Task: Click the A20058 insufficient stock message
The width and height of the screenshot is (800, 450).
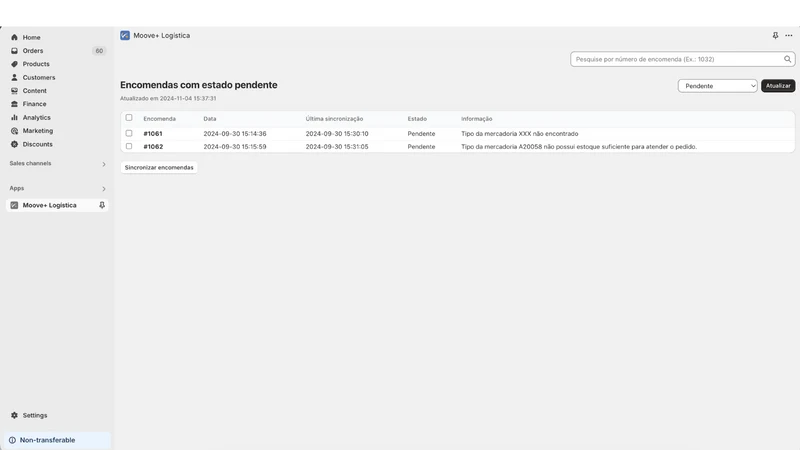Action: coord(579,146)
